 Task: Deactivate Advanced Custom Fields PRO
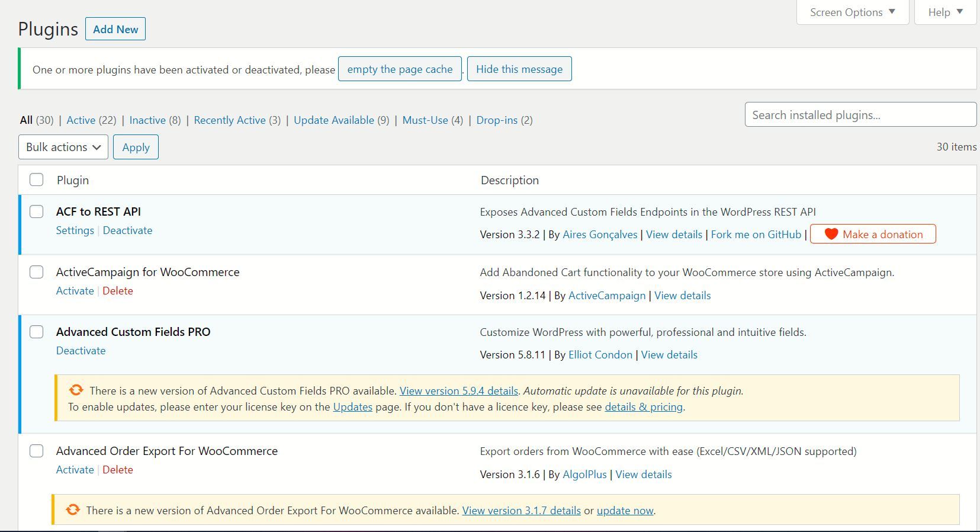coord(81,350)
